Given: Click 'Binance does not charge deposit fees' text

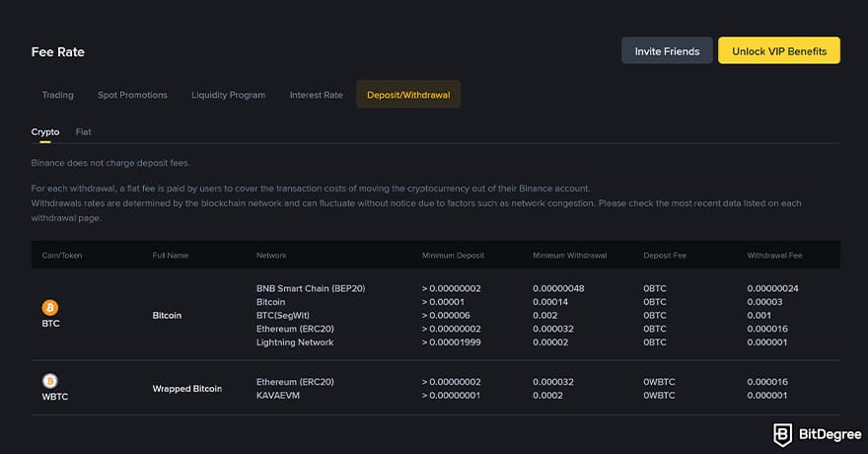Looking at the screenshot, I should pos(110,163).
